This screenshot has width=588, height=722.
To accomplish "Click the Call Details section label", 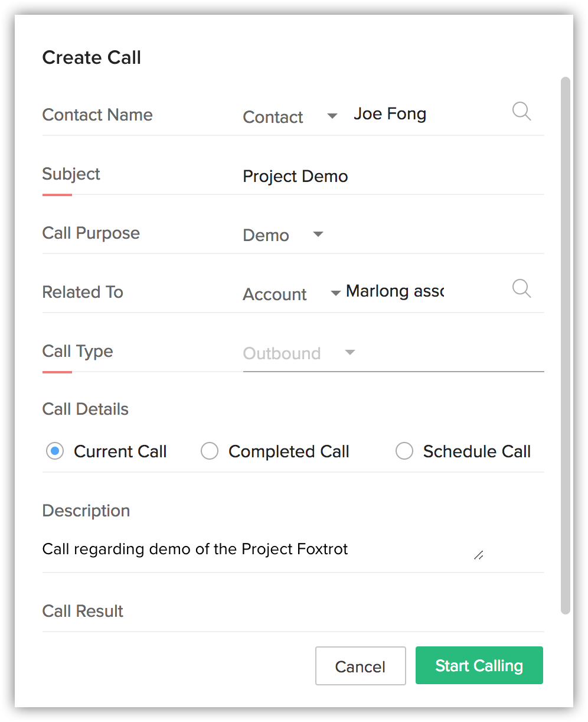I will point(86,409).
